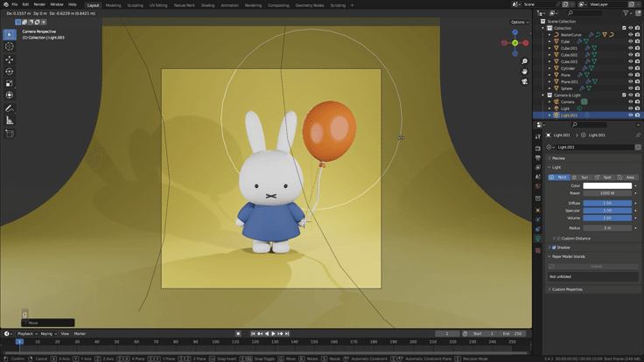Image resolution: width=644 pixels, height=362 pixels.
Task: Open the Physics properties tab icon
Action: [x=538, y=219]
